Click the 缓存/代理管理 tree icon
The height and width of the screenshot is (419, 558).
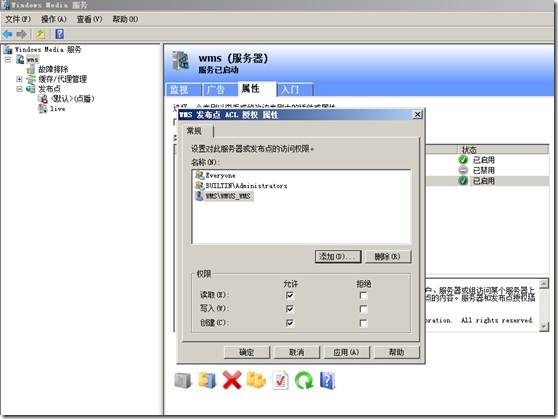[x=31, y=79]
